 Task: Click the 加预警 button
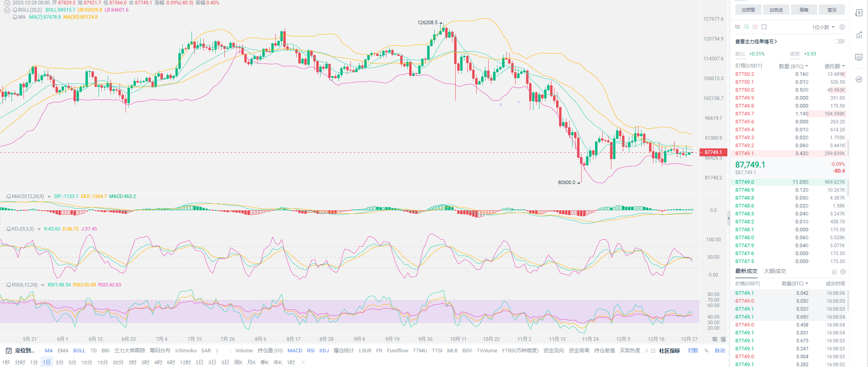[748, 10]
